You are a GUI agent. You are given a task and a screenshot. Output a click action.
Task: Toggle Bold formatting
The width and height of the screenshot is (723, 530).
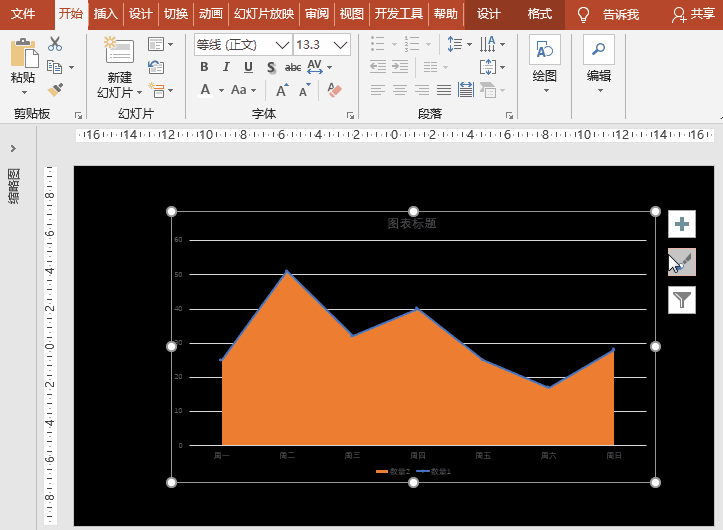click(x=204, y=67)
